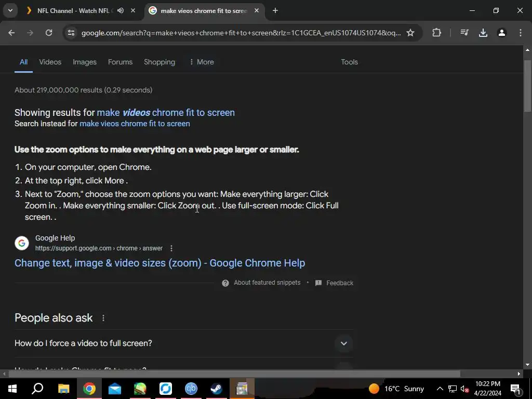Open network status tray icon
Screen dimensions: 532x399
point(453,389)
